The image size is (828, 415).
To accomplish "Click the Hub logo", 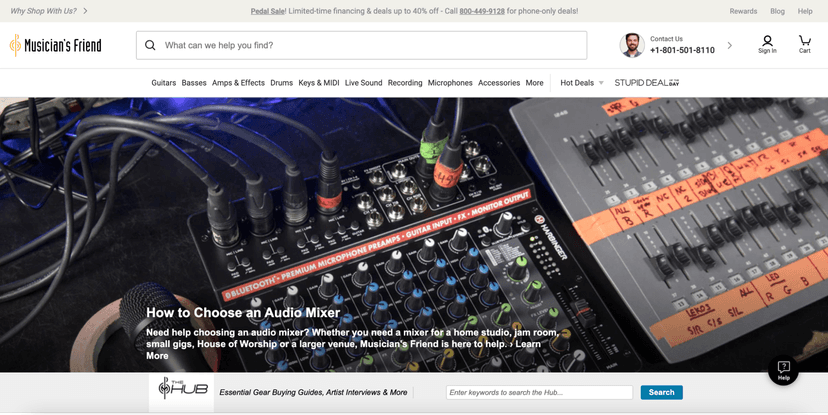I will click(183, 391).
